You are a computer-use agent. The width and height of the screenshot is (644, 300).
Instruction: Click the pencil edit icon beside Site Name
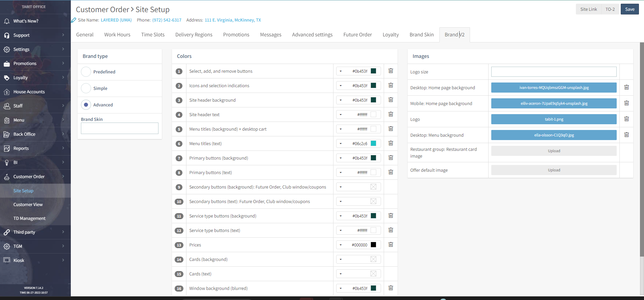pos(74,20)
